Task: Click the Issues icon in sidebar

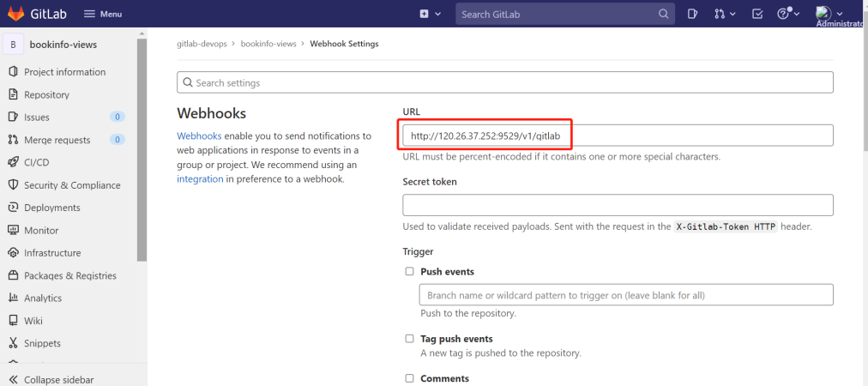Action: 13,117
